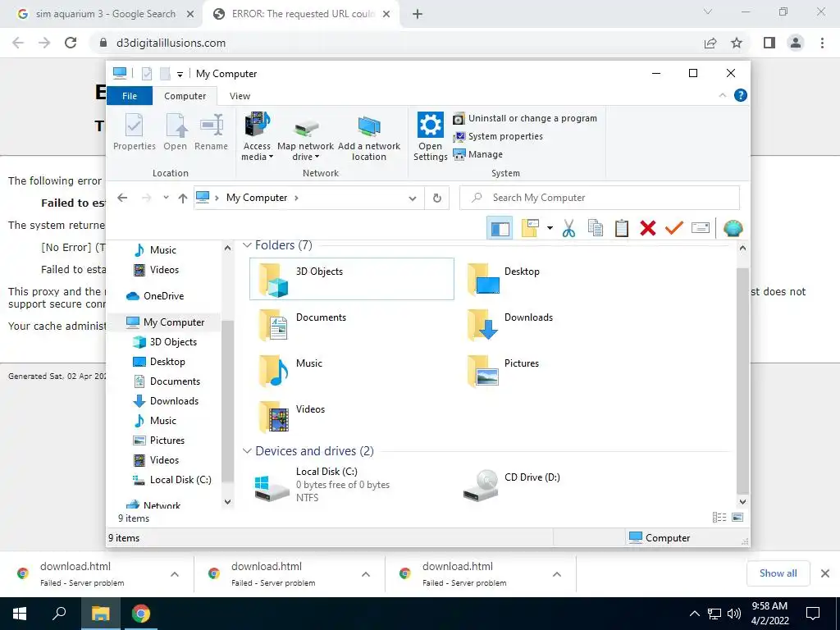Click the Paste clipboard icon
This screenshot has height=630, width=840.
(622, 228)
